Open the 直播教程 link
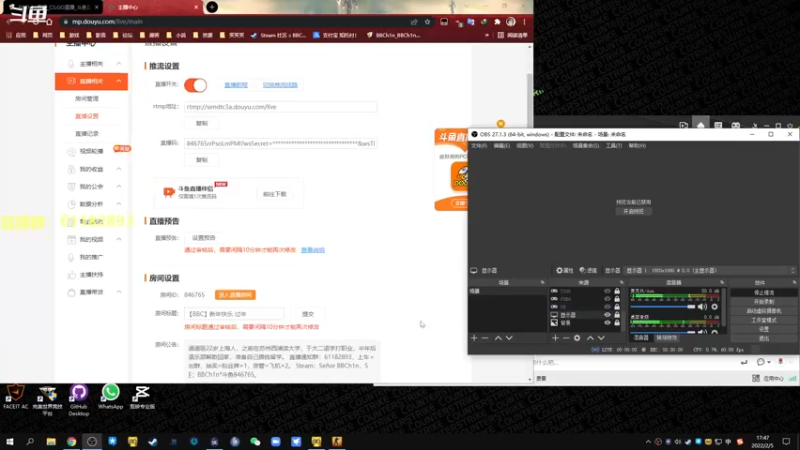Image resolution: width=800 pixels, height=450 pixels. pyautogui.click(x=236, y=85)
